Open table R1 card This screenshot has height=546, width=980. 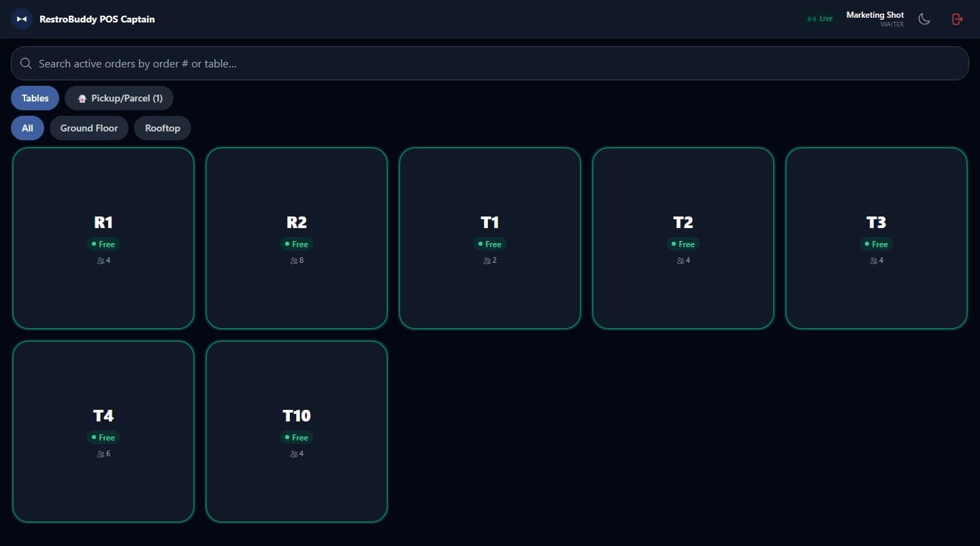coord(103,238)
